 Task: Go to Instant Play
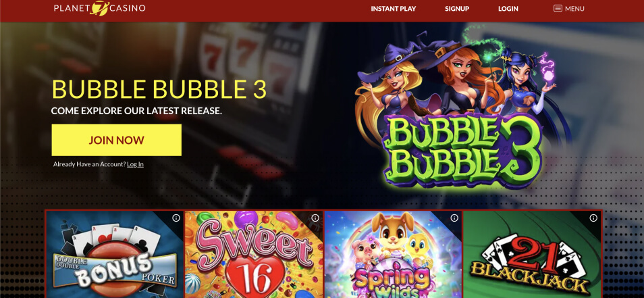click(394, 9)
